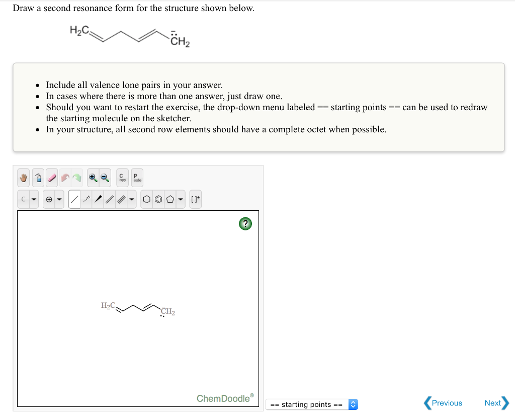The image size is (515, 420).
Task: Select the cyclohexane ring tool
Action: pyautogui.click(x=147, y=199)
